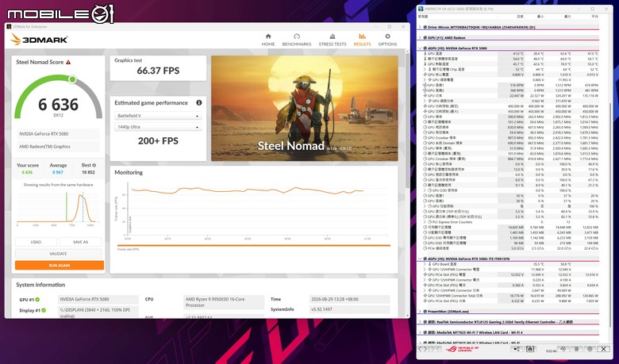Image resolution: width=619 pixels, height=364 pixels.
Task: Click the VALIDATE button
Action: [x=59, y=254]
